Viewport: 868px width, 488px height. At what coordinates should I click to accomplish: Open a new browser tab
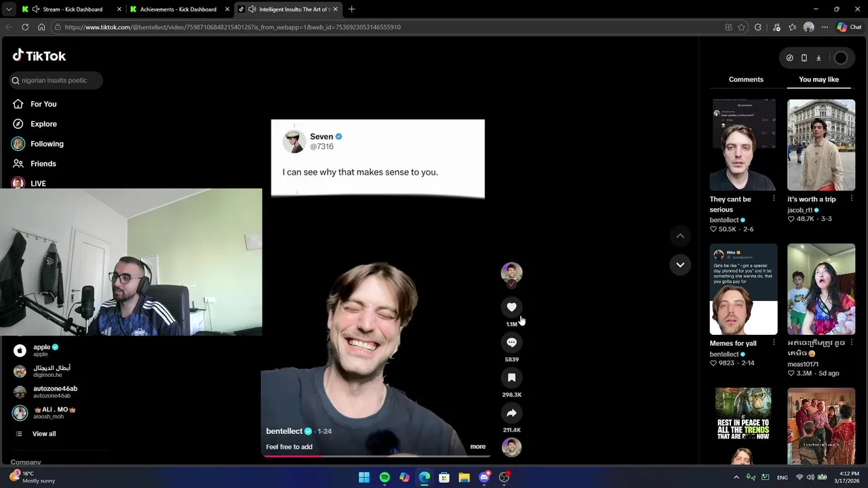(x=351, y=9)
